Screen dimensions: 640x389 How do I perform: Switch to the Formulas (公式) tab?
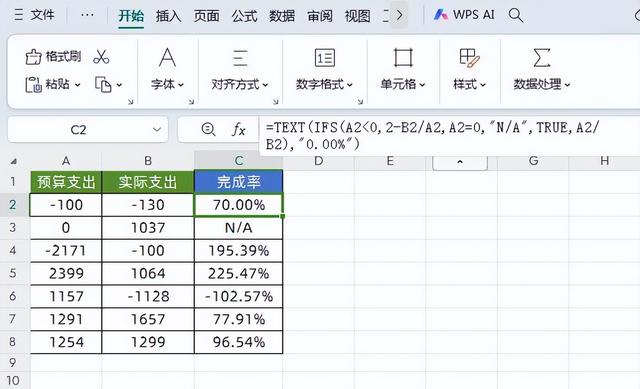pyautogui.click(x=244, y=16)
